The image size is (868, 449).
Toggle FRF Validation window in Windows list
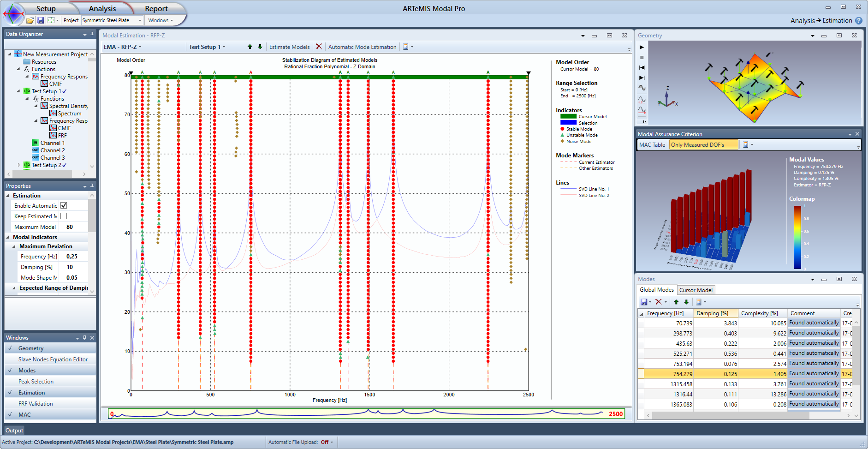(50, 404)
